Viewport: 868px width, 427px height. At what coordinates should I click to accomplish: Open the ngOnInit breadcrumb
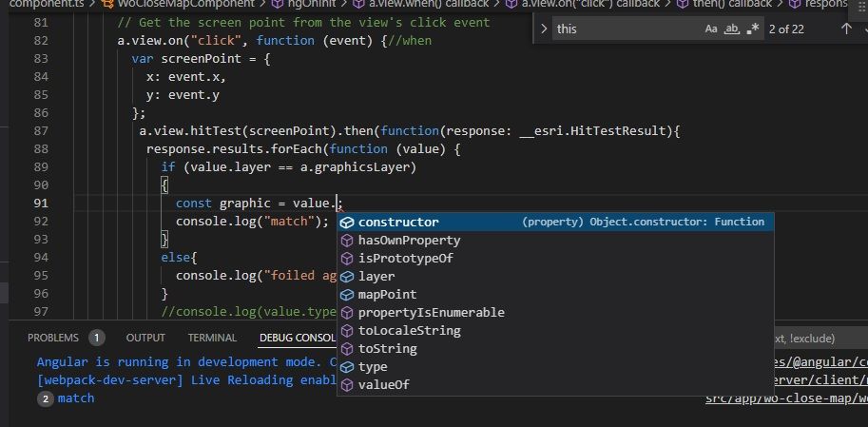(313, 4)
